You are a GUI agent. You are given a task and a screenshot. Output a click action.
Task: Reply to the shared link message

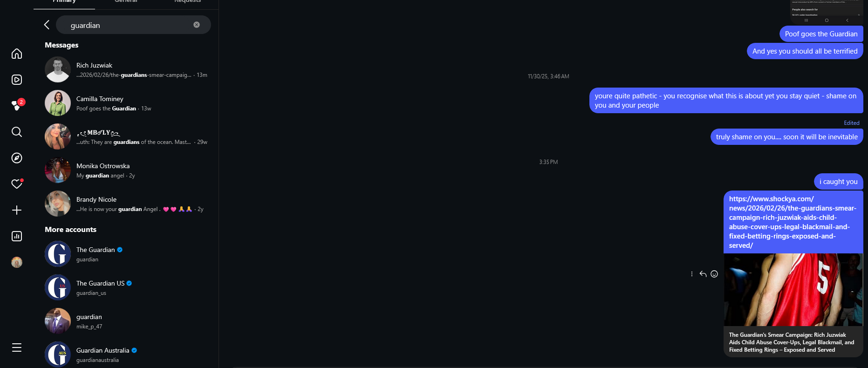pos(703,274)
